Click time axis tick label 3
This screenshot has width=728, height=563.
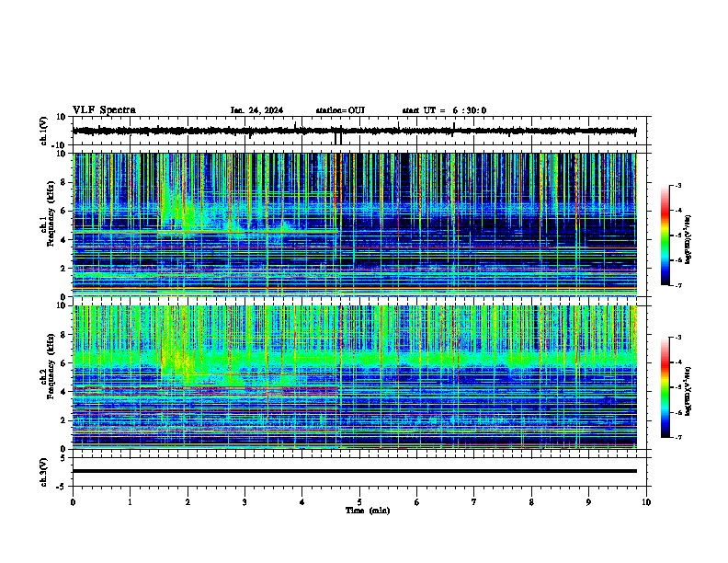(x=245, y=502)
